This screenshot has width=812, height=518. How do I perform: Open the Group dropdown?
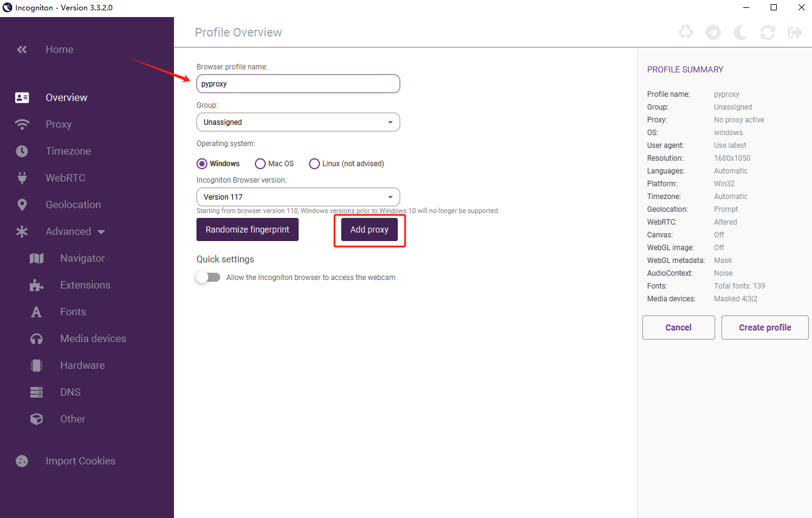[298, 122]
